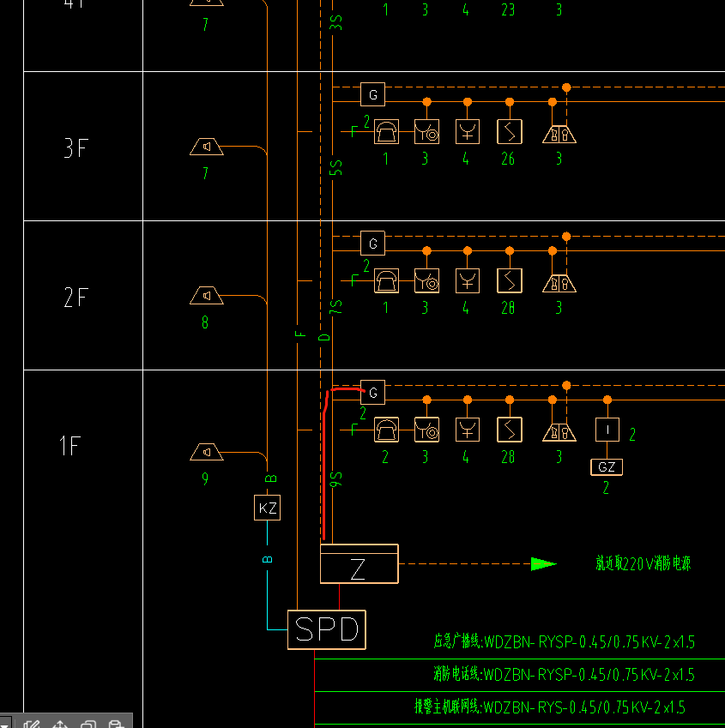The width and height of the screenshot is (725, 728).
Task: Select the Z fire alarm host box
Action: point(359,563)
